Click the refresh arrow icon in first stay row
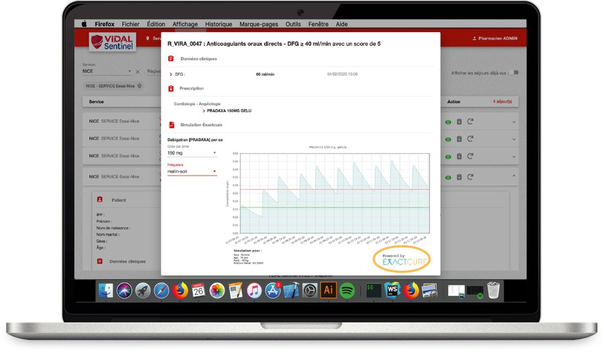The image size is (604, 364). coord(470,122)
